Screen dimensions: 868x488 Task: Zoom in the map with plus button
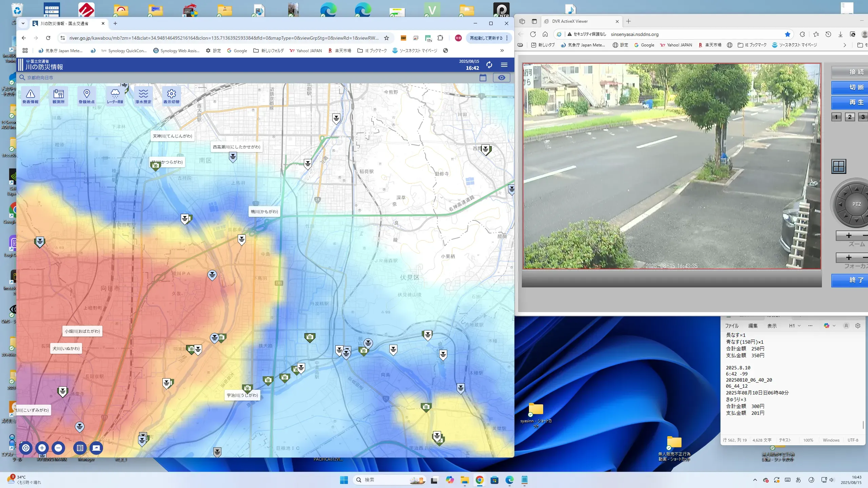click(x=42, y=448)
